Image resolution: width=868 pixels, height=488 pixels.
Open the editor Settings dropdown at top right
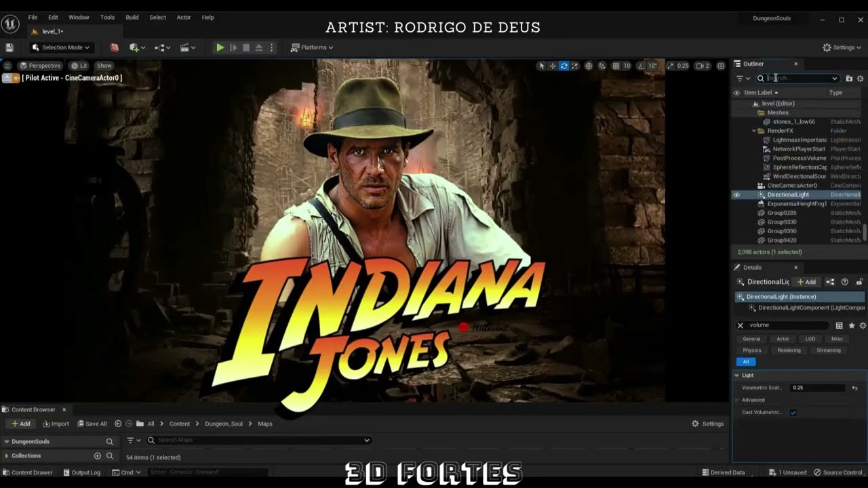coord(843,47)
